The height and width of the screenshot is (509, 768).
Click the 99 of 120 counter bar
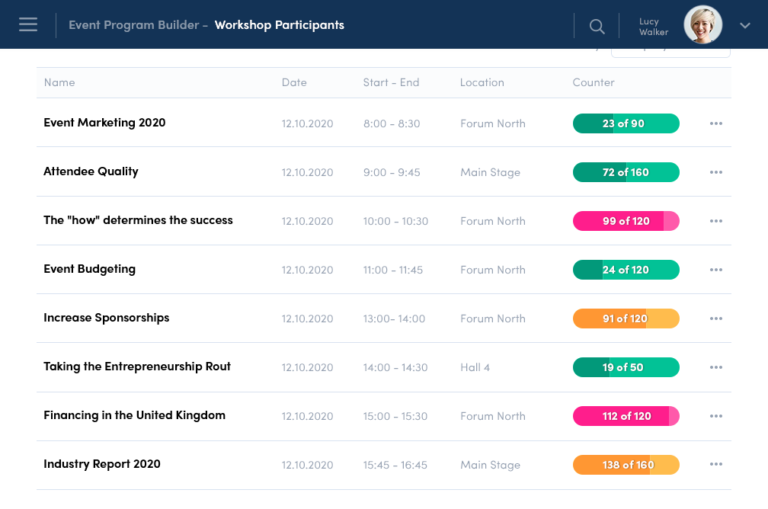click(x=625, y=221)
